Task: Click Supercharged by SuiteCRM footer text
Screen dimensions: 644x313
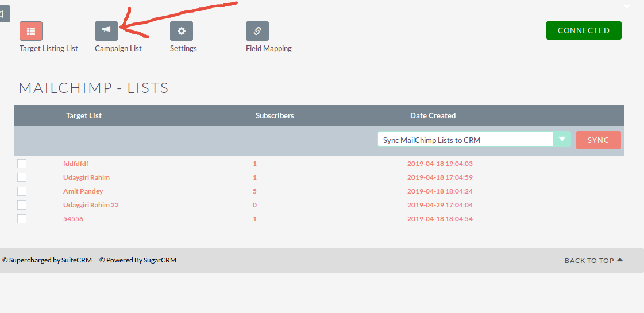Action: click(x=47, y=260)
